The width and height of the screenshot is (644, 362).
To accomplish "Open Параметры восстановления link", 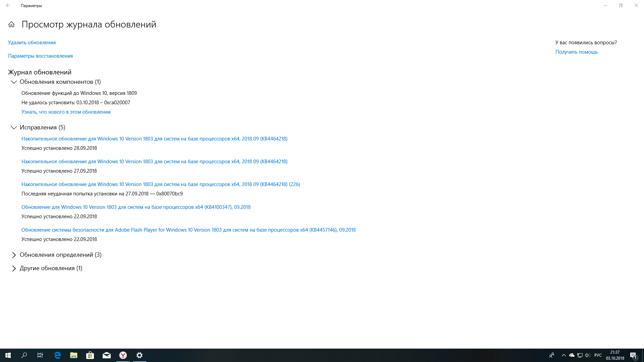I will coord(40,56).
